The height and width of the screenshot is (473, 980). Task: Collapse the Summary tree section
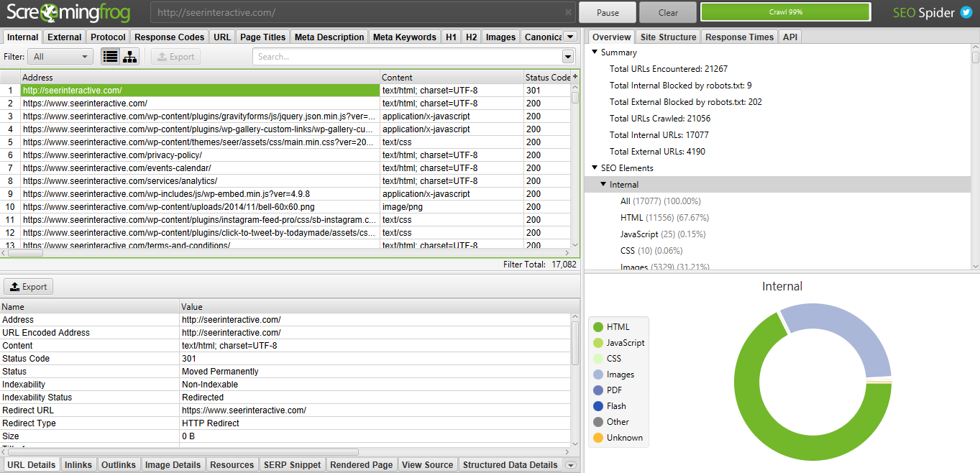(595, 52)
